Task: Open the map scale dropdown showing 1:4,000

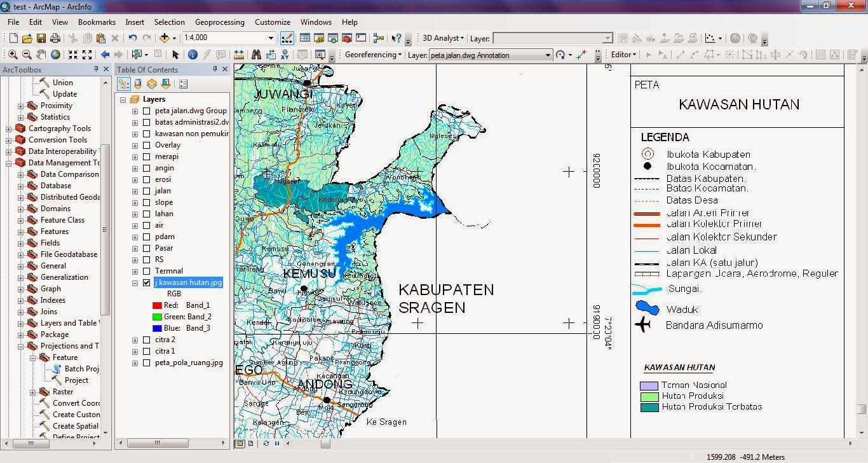Action: 271,38
